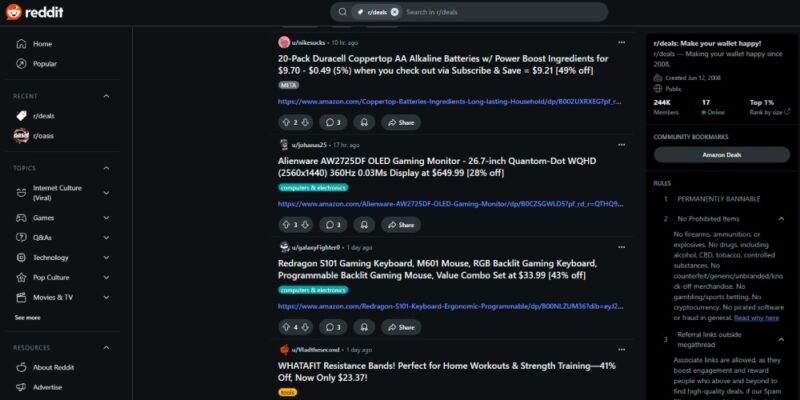Click the search magnifier icon
This screenshot has width=800, height=400.
(343, 12)
